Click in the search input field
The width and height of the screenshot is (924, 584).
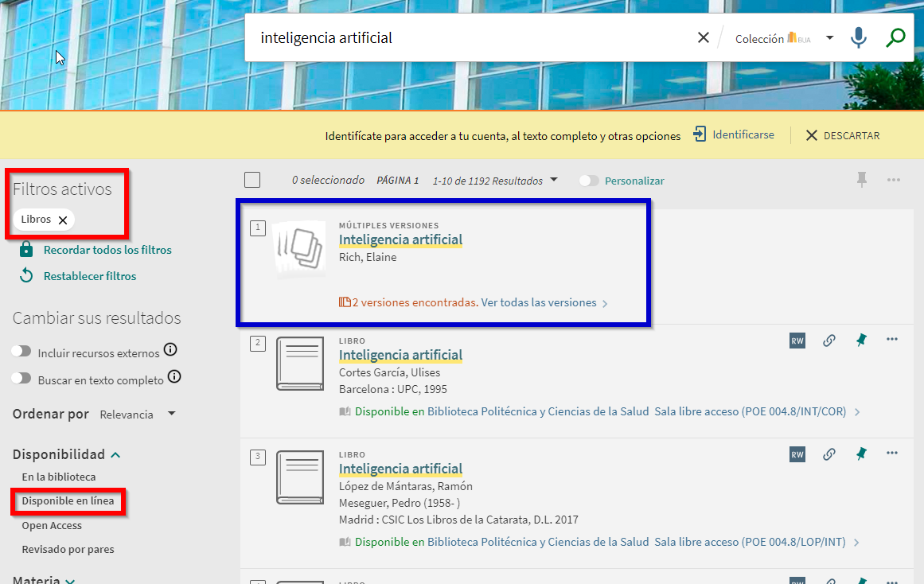(470, 37)
